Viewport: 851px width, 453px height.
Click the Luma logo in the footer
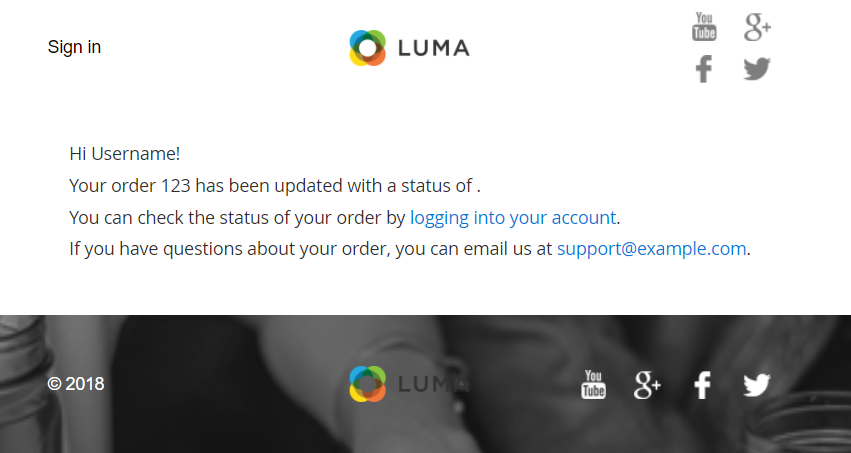coord(409,384)
